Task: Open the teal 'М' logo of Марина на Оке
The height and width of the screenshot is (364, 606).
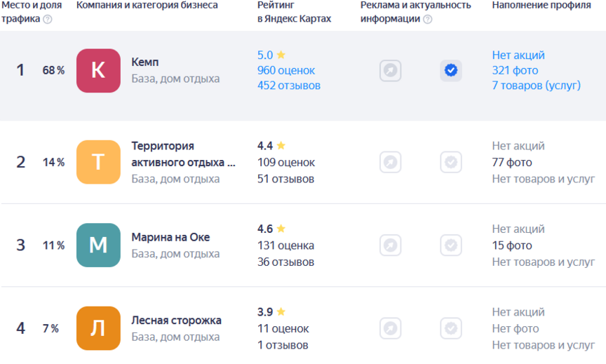Action: point(98,245)
